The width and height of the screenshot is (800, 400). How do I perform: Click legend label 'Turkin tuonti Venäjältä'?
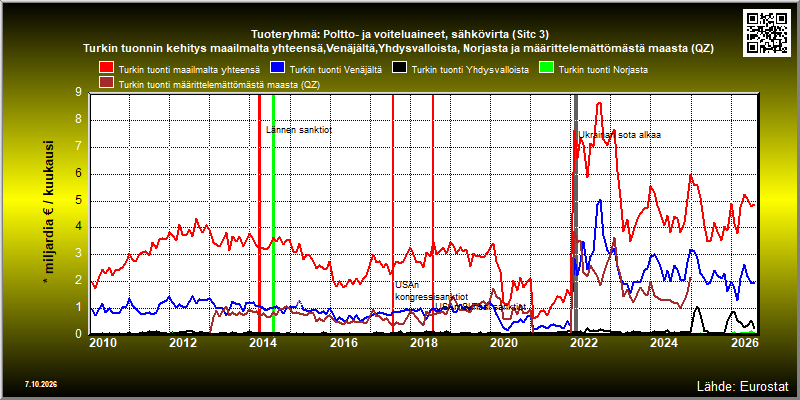click(x=335, y=70)
